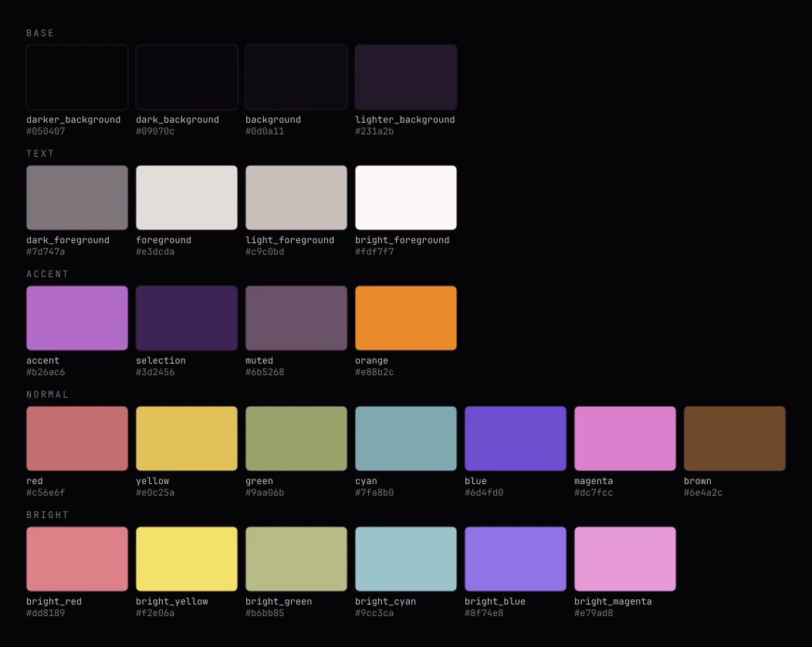812x647 pixels.
Task: Click hex value #231a2b
Action: pyautogui.click(x=374, y=131)
